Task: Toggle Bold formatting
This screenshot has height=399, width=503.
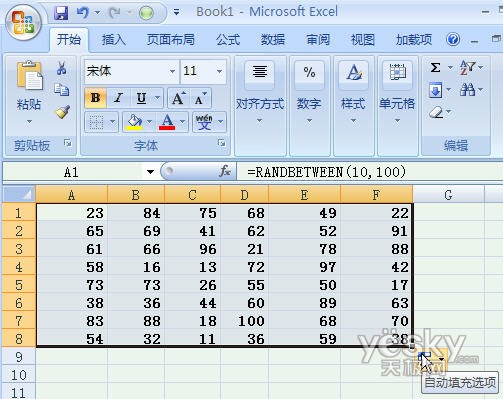Action: 95,98
